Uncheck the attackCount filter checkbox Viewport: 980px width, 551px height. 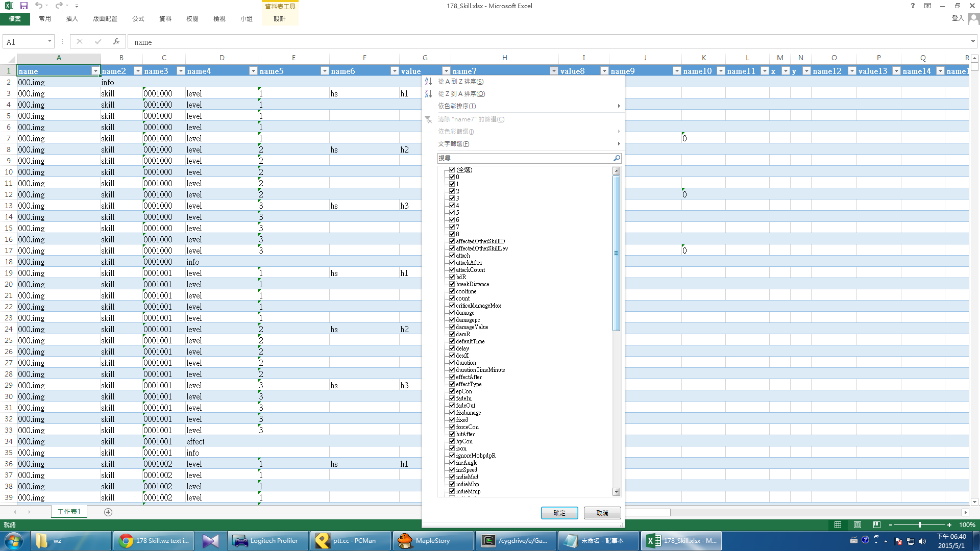(x=452, y=270)
